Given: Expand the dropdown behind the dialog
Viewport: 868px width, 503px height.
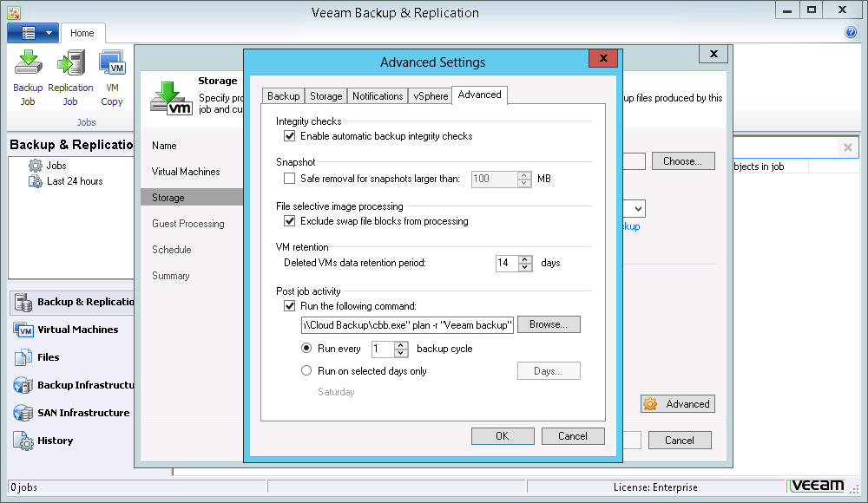Looking at the screenshot, I should click(638, 209).
